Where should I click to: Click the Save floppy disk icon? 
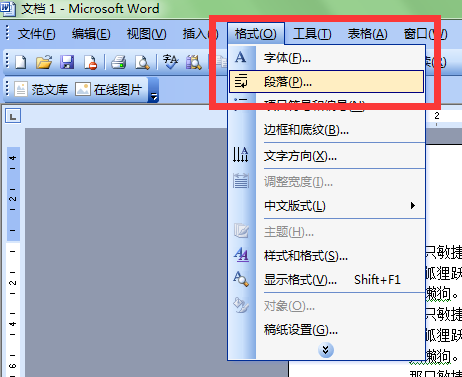[x=67, y=62]
